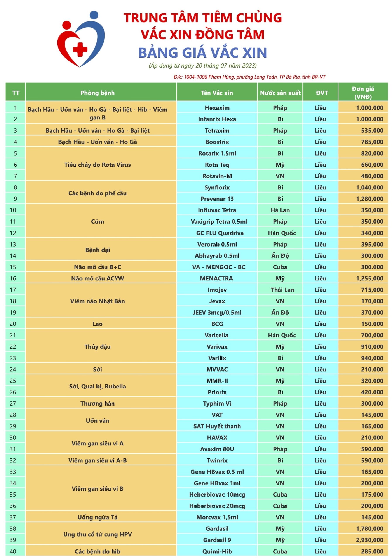Select the Twinrix vaccine cell
This screenshot has height=560, width=392.
[217, 460]
